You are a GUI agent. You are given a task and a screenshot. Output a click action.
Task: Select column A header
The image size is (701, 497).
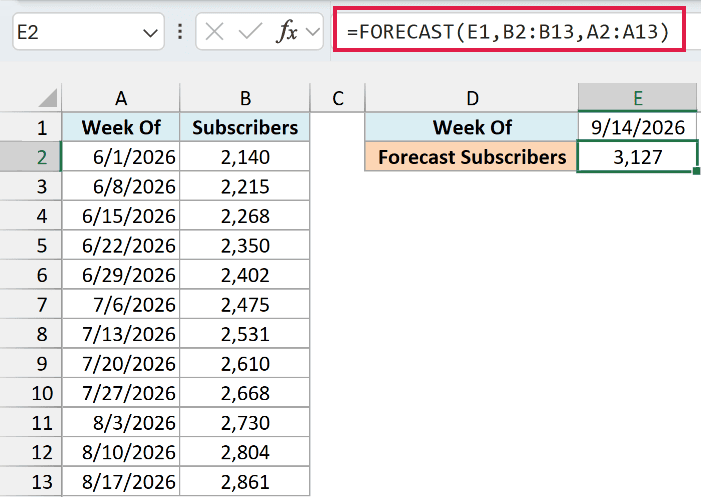pos(121,98)
